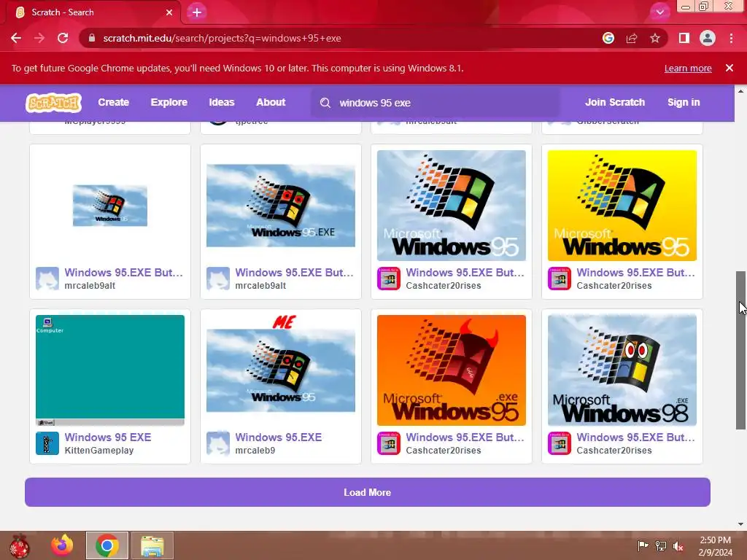
Task: Click the Action Center flag tray icon
Action: click(x=643, y=546)
